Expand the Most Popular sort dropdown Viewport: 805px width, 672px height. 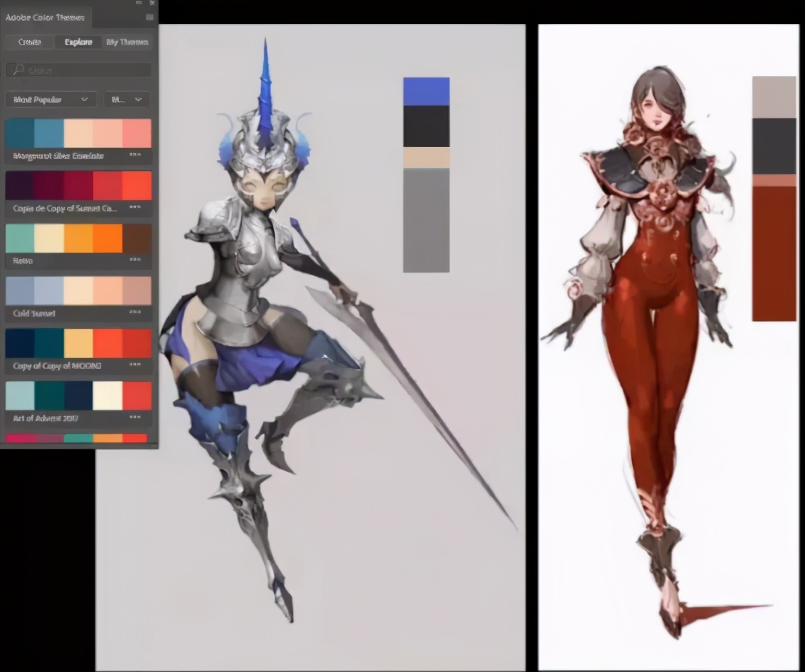pyautogui.click(x=51, y=99)
